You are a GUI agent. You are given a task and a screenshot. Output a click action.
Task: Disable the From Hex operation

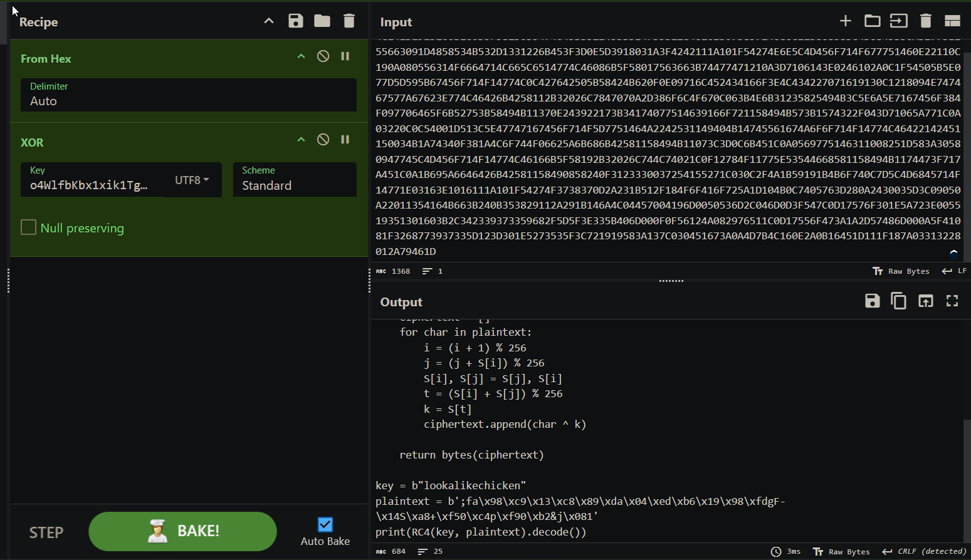click(x=323, y=56)
